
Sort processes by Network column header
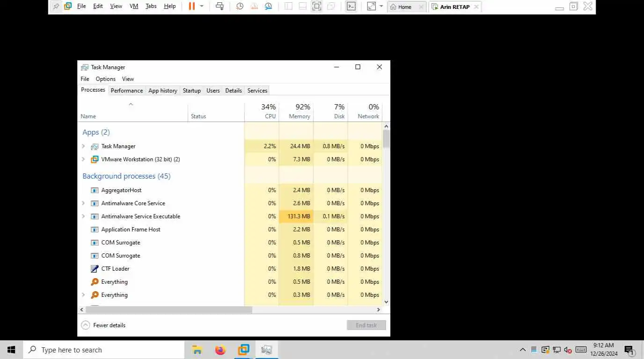tap(365, 111)
